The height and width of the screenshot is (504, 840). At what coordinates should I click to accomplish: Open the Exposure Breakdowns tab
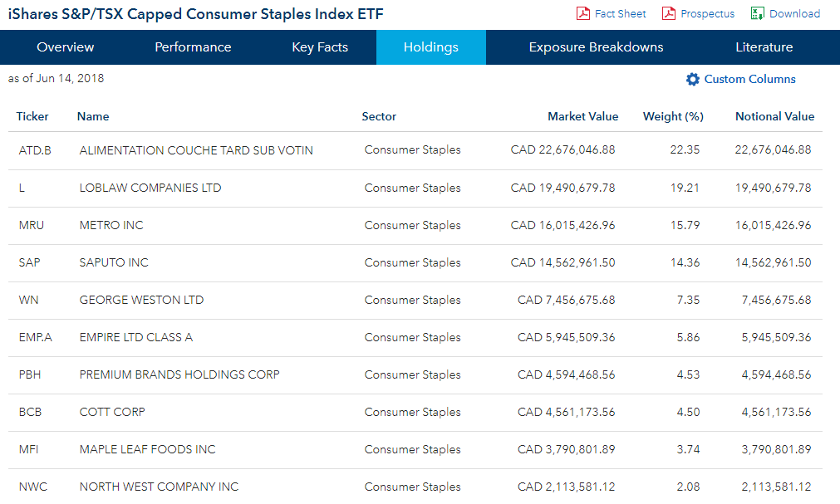pyautogui.click(x=596, y=47)
